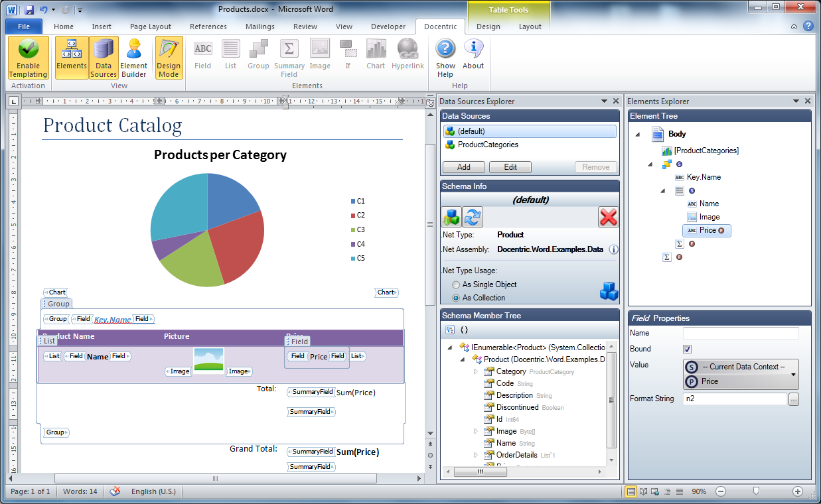Click the refresh schema icon
The image size is (821, 504).
coord(472,217)
